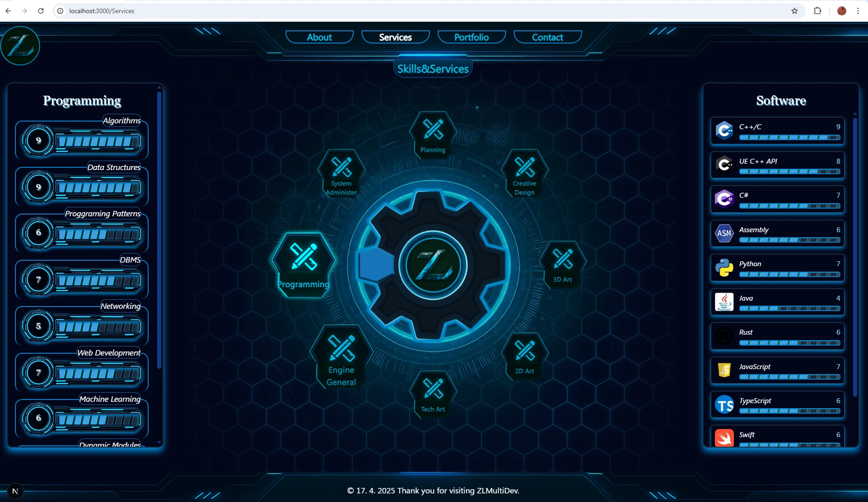Click the Web Development skill label
The image size is (868, 502).
[x=109, y=353]
